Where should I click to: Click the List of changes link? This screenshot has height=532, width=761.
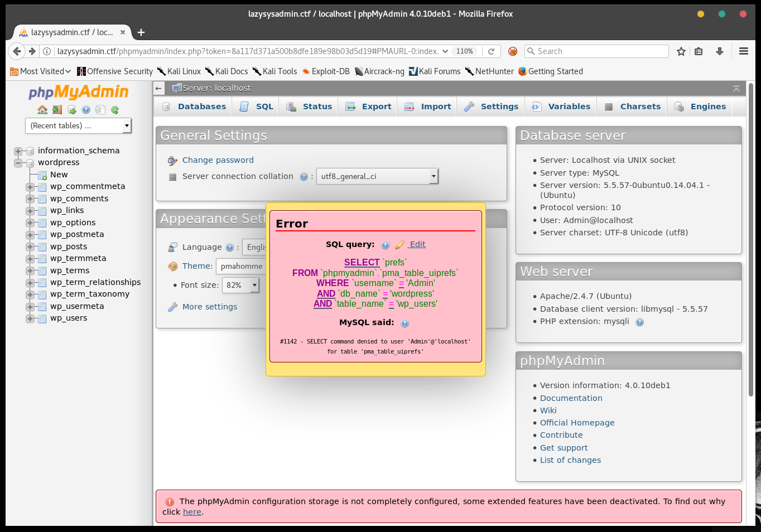(571, 461)
